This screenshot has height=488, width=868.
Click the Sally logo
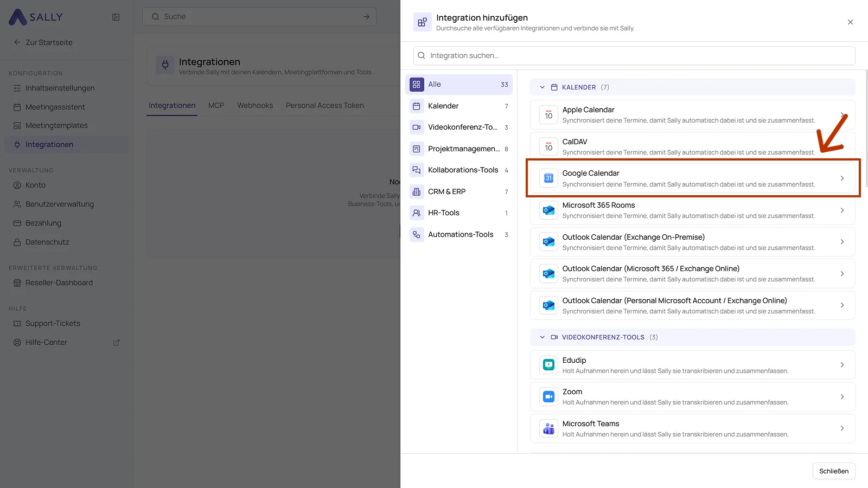pos(36,17)
